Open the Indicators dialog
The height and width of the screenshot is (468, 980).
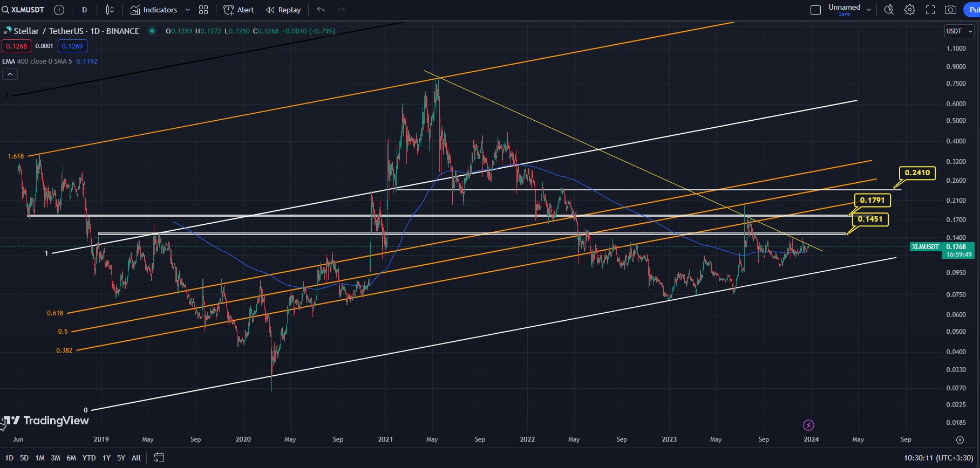154,10
